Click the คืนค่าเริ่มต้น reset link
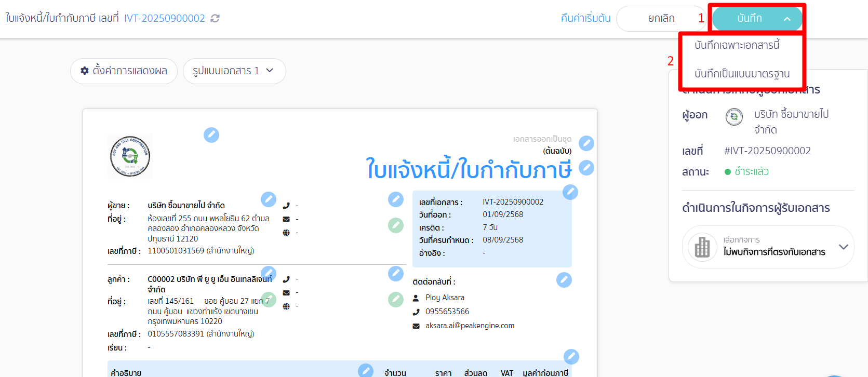868x377 pixels. [586, 19]
